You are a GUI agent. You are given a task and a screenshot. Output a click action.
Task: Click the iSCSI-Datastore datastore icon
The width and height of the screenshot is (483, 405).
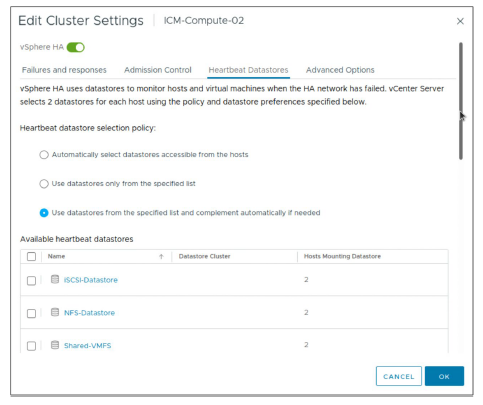point(55,279)
